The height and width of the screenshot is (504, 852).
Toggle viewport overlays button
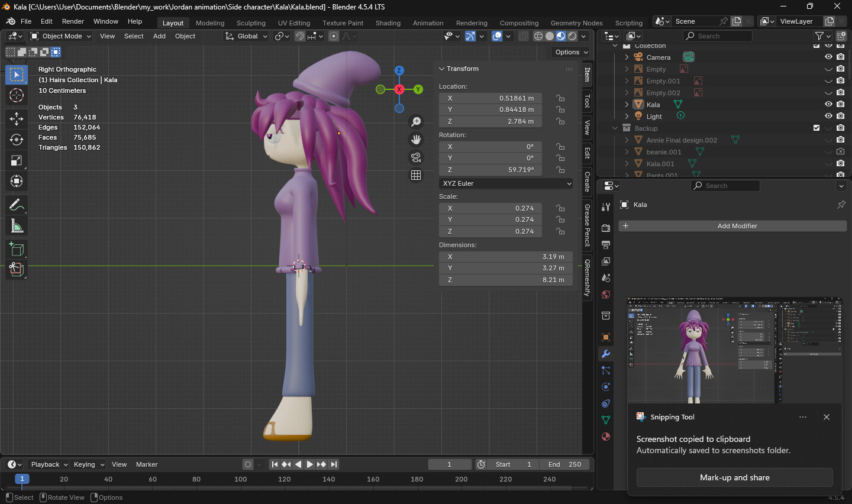pyautogui.click(x=497, y=36)
